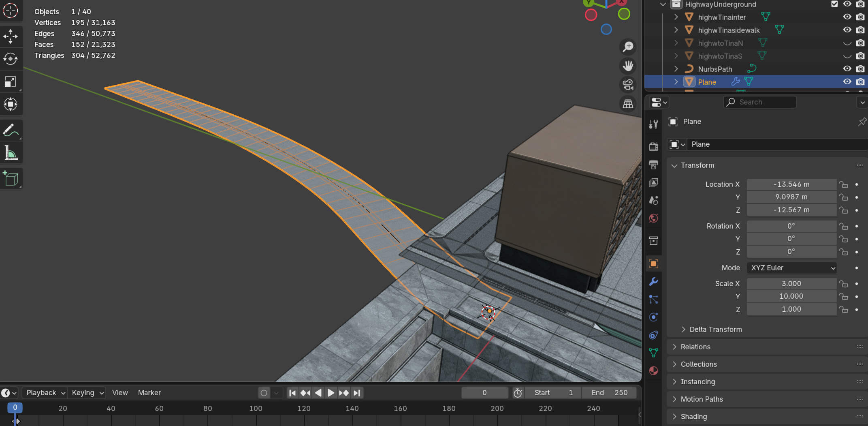868x426 pixels.
Task: Open the rotation Mode XYZ Euler dropdown
Action: (x=791, y=268)
